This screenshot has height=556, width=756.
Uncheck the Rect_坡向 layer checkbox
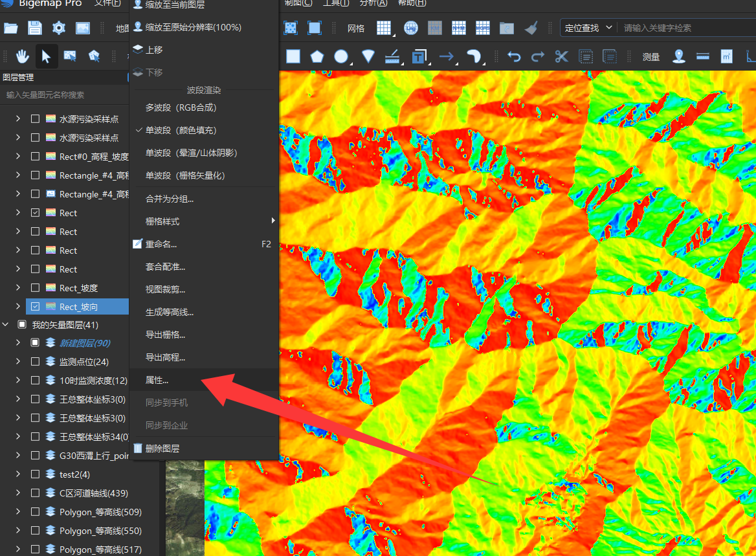coord(35,306)
